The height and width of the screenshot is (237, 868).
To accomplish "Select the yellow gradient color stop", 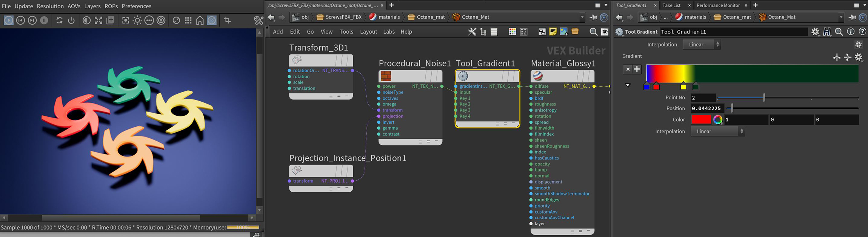I will [x=683, y=87].
